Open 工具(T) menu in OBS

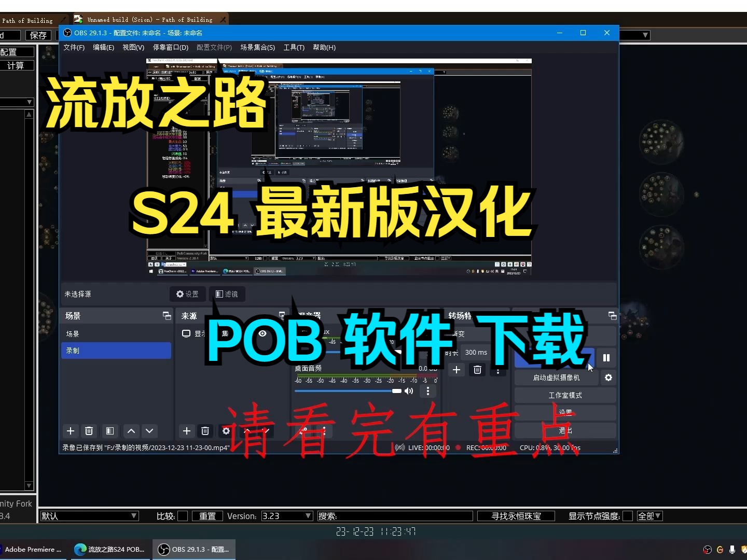pos(294,47)
